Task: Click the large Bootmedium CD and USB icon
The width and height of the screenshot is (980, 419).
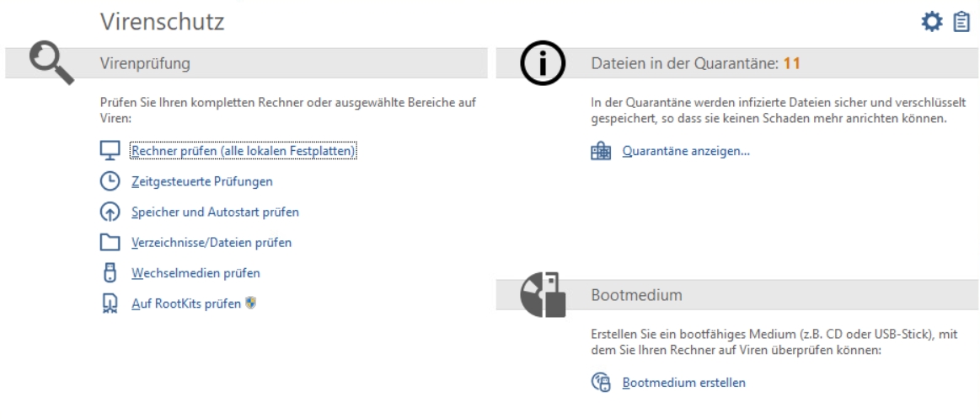Action: [544, 294]
